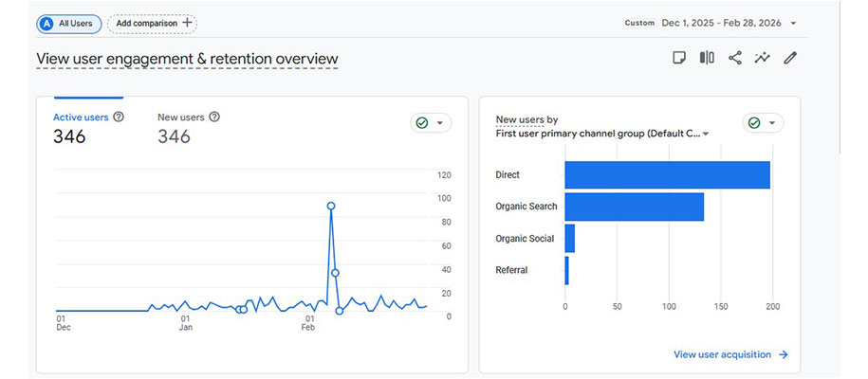Click the report title View user engagement & retention overview
The height and width of the screenshot is (379, 868).
tap(187, 59)
